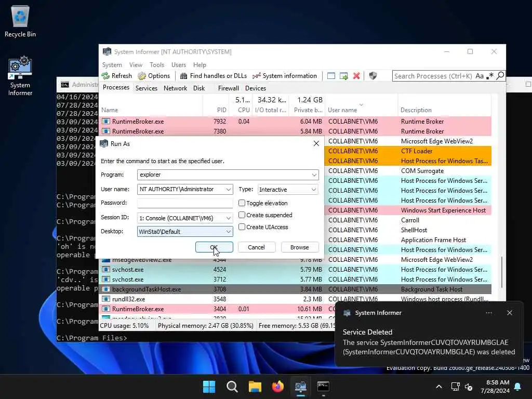The height and width of the screenshot is (399, 532).
Task: Open taskbar Search icon
Action: pos(232,387)
